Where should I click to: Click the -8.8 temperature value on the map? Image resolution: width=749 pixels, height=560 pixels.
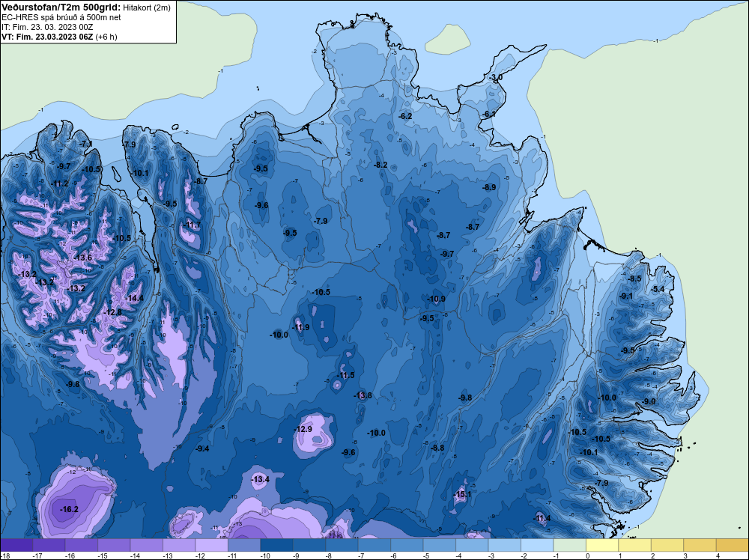[437, 448]
